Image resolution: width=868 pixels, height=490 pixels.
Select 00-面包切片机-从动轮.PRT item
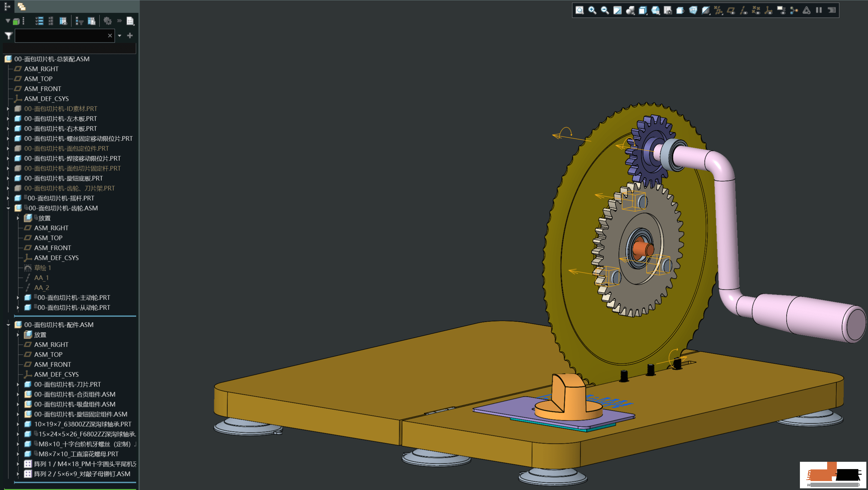tap(73, 308)
